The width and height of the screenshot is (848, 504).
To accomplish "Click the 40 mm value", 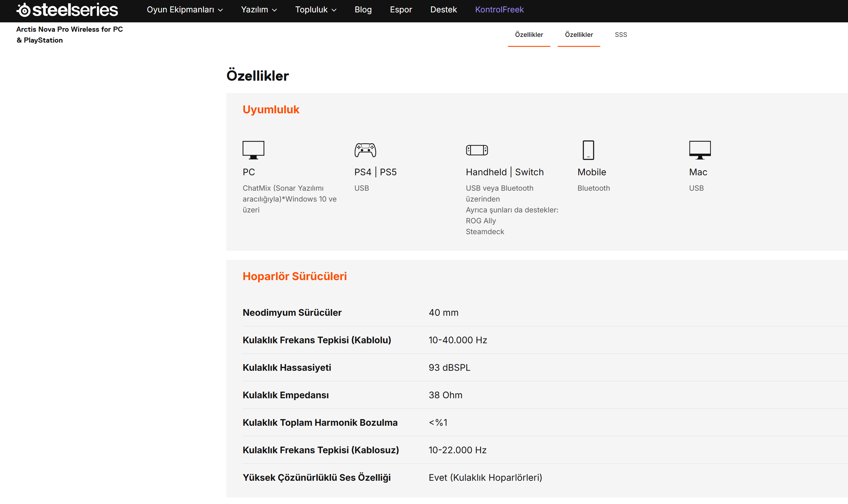I will point(443,312).
